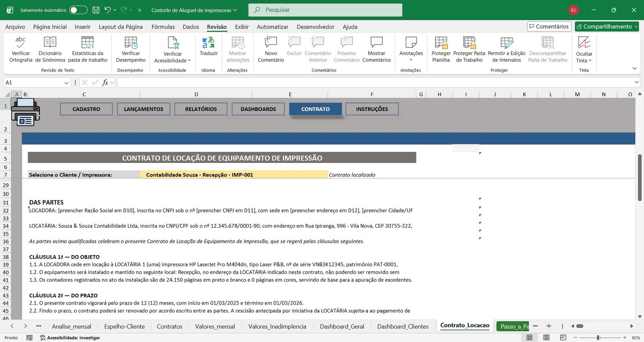Go to Próximo Comentário
The image size is (644, 342).
click(347, 49)
